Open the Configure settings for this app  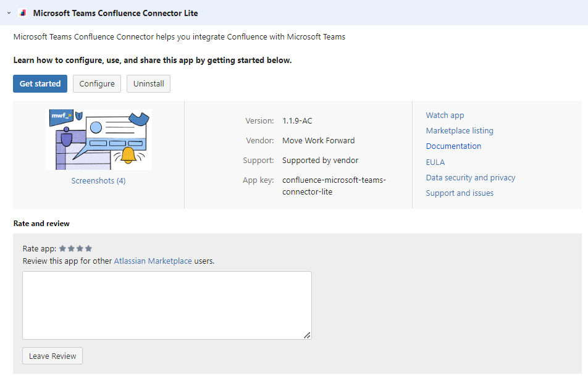pyautogui.click(x=97, y=84)
